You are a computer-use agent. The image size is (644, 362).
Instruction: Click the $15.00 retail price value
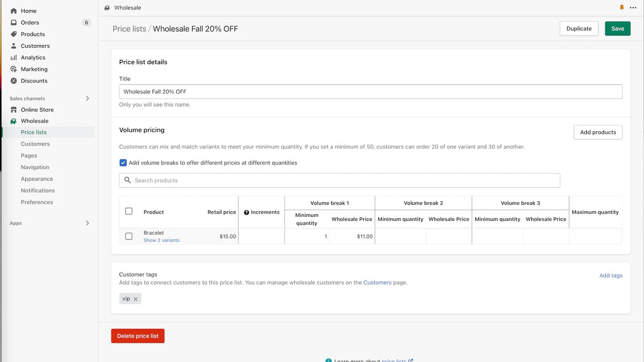(228, 236)
